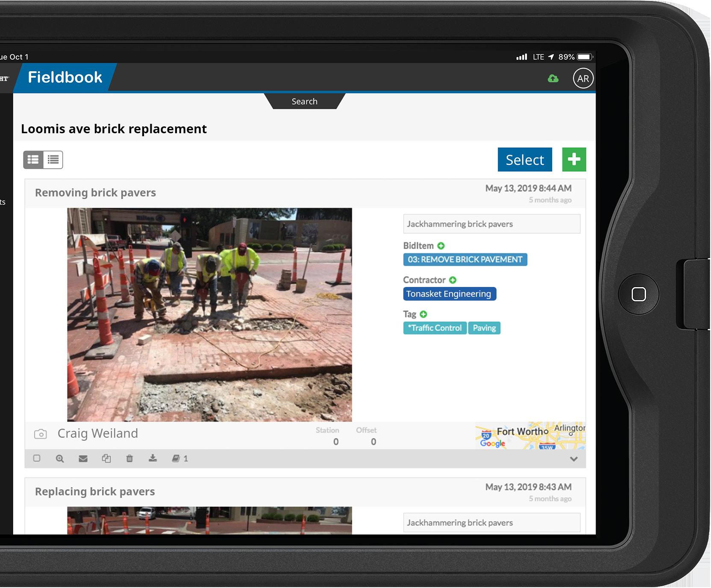The width and height of the screenshot is (711, 588).
Task: Add a Tag with the plus icon
Action: (x=423, y=314)
